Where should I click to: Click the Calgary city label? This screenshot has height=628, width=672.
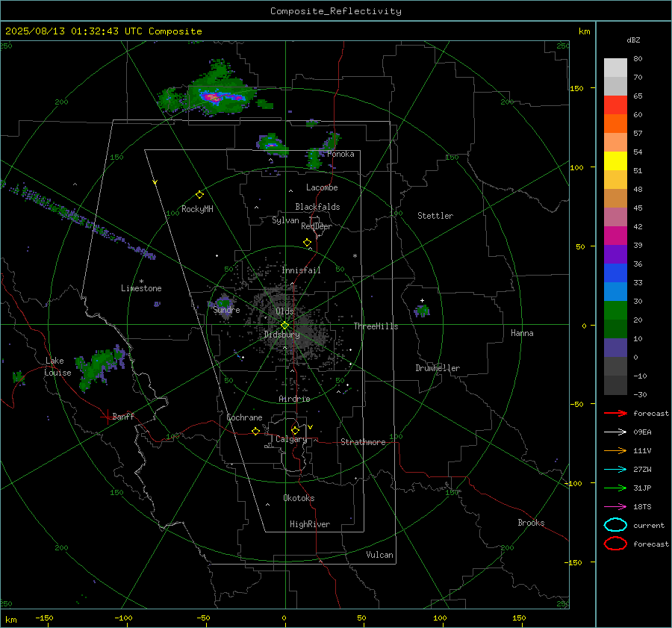coord(291,439)
